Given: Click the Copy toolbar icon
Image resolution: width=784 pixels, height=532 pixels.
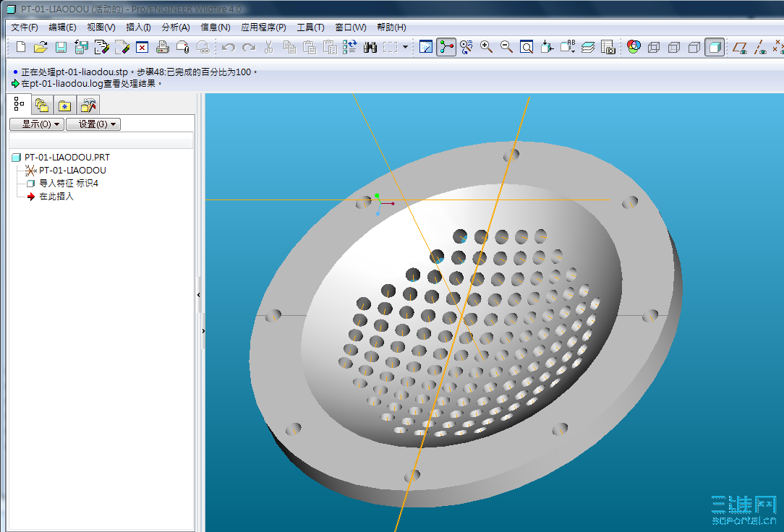Looking at the screenshot, I should [x=289, y=47].
